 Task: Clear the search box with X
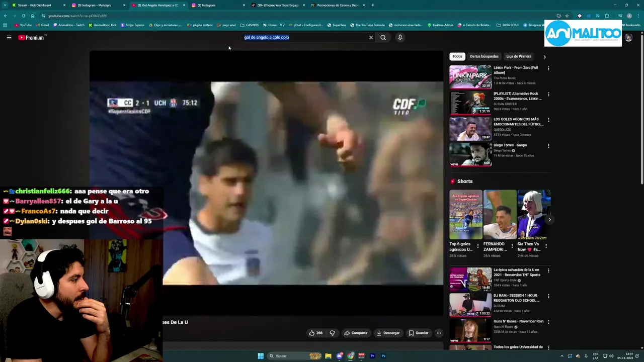pos(371,37)
